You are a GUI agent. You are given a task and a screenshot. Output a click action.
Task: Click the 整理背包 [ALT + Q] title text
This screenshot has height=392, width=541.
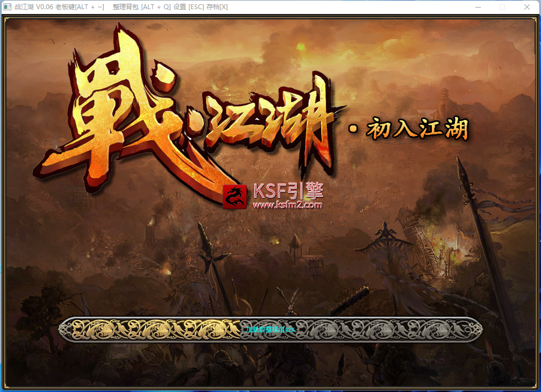[142, 7]
